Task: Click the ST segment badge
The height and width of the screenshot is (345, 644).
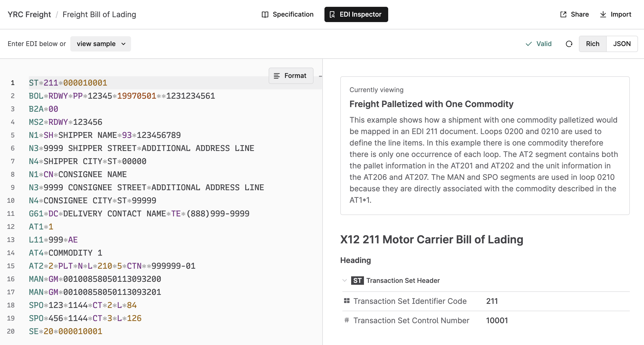Action: (x=357, y=280)
